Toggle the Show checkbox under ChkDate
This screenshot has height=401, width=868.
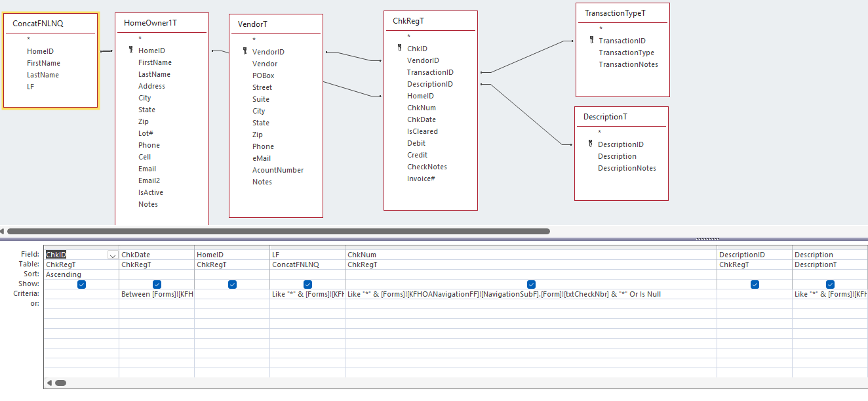coord(157,284)
